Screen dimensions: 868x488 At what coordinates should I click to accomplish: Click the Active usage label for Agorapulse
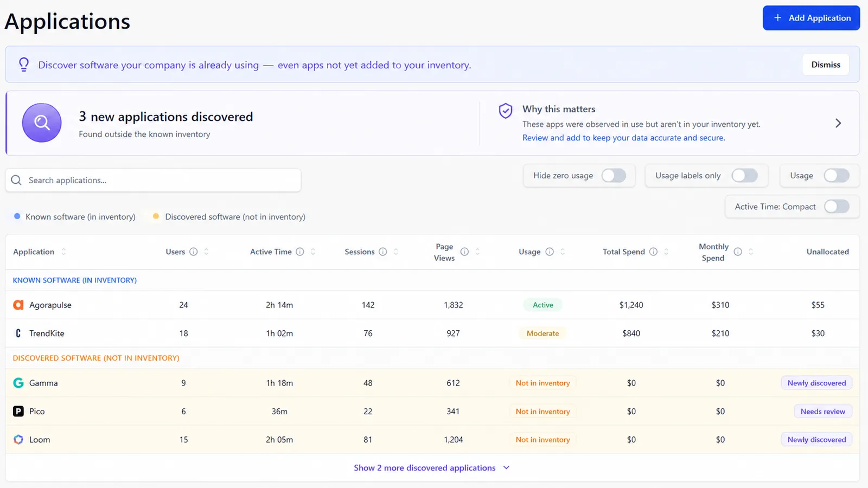coord(542,305)
